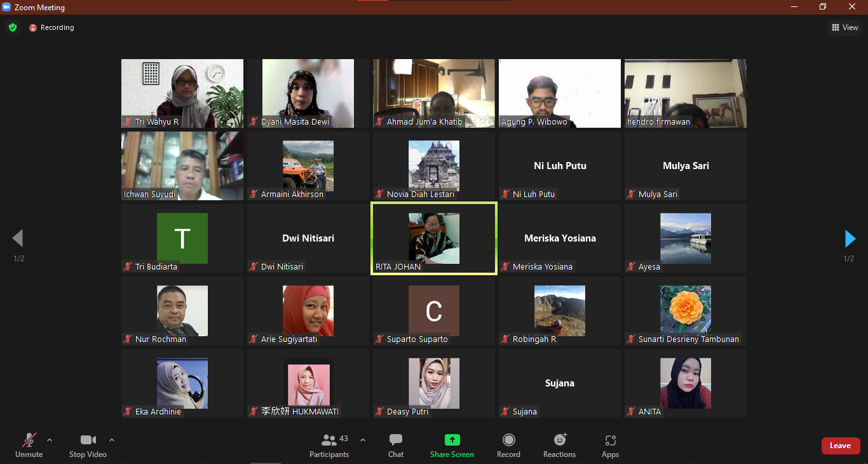Select Dyani Masita Dewi video tile
The width and height of the screenshot is (868, 464).
tap(308, 93)
